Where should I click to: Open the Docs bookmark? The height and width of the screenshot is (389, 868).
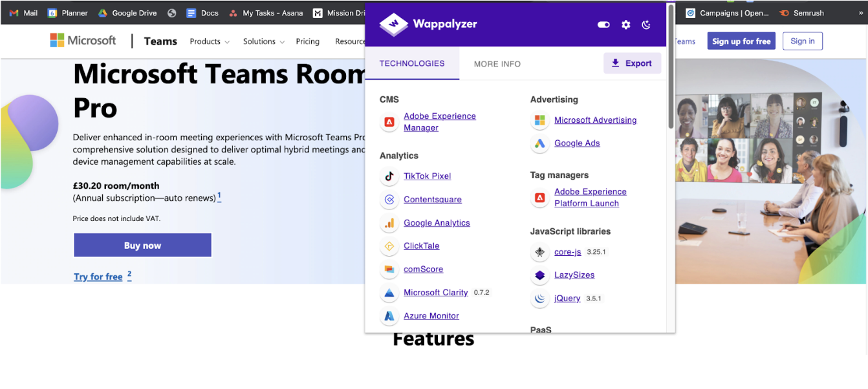pyautogui.click(x=202, y=13)
